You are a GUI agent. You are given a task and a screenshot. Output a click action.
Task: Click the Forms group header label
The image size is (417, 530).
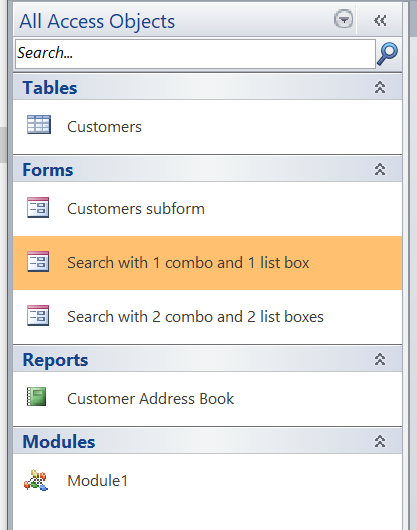tap(48, 170)
